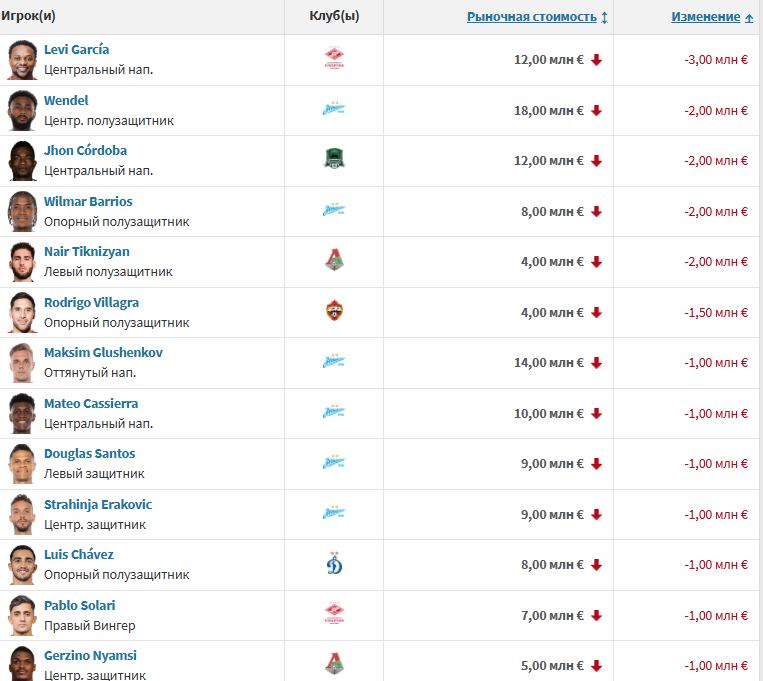Click Mateo Cassierra's portrait thumbnail
This screenshot has width=763, height=681.
point(22,413)
